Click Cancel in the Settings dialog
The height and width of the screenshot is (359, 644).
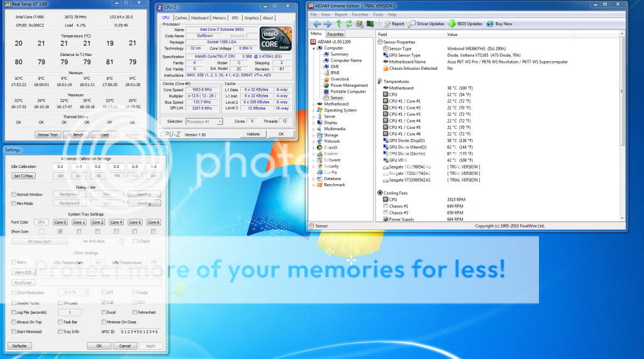(x=125, y=346)
